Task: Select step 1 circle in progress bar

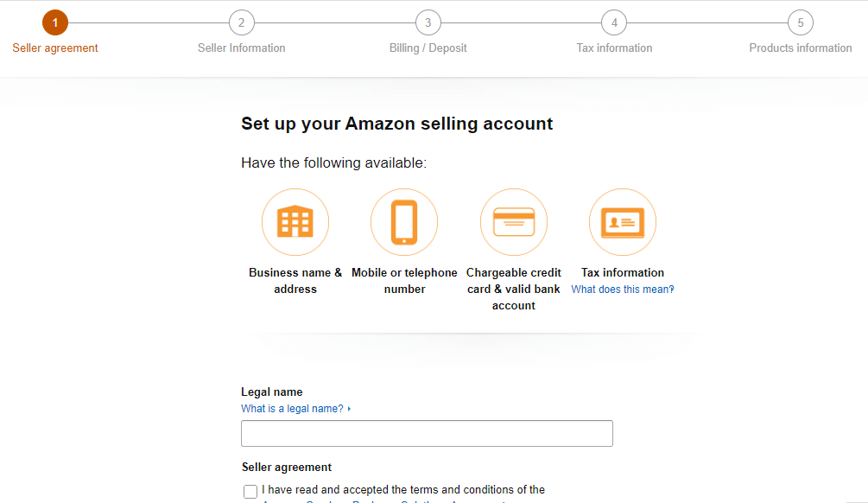Action: [55, 22]
